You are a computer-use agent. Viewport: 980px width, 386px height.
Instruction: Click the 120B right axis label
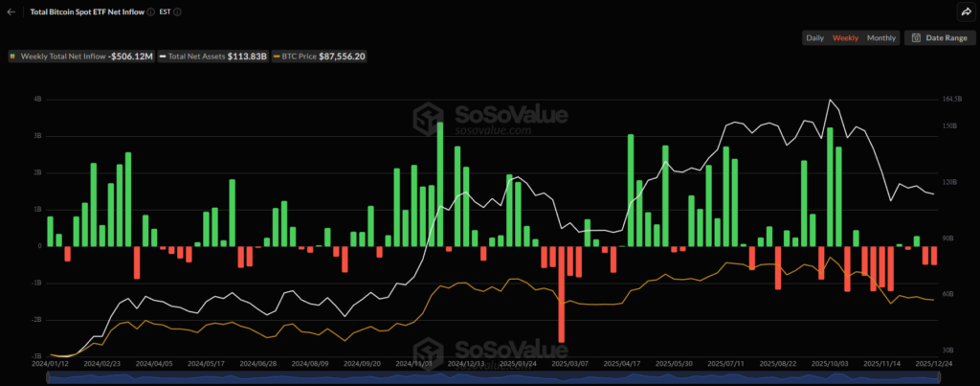949,182
